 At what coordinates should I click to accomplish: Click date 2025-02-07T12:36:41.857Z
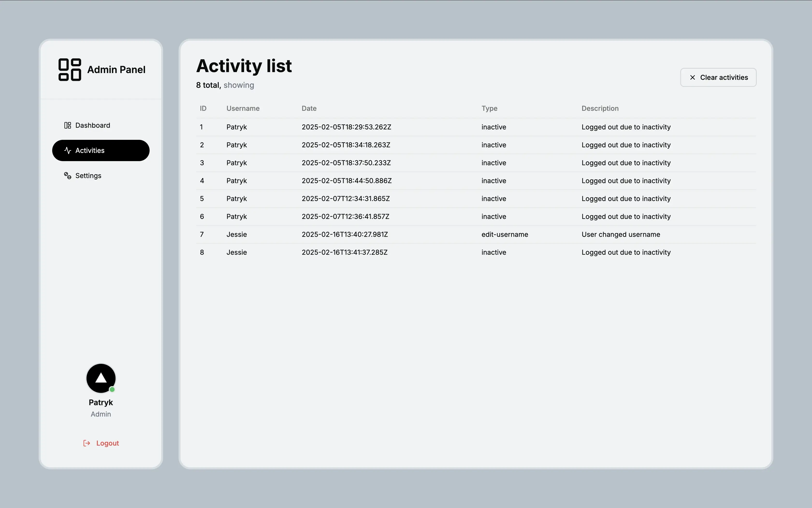(x=345, y=217)
